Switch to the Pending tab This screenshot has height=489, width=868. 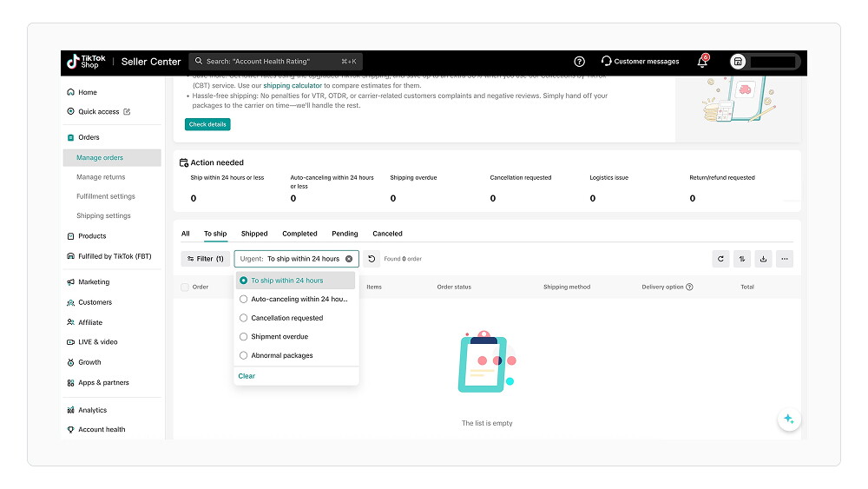pos(345,234)
